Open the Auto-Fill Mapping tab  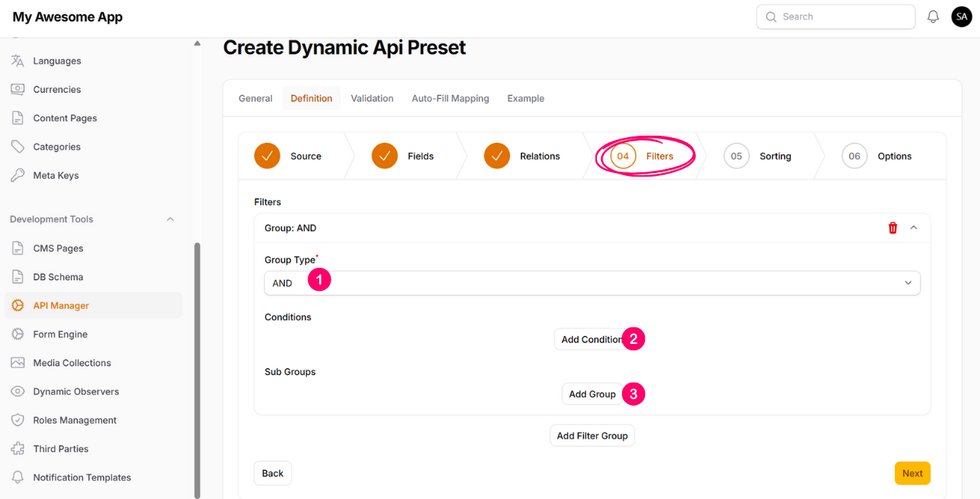click(450, 98)
